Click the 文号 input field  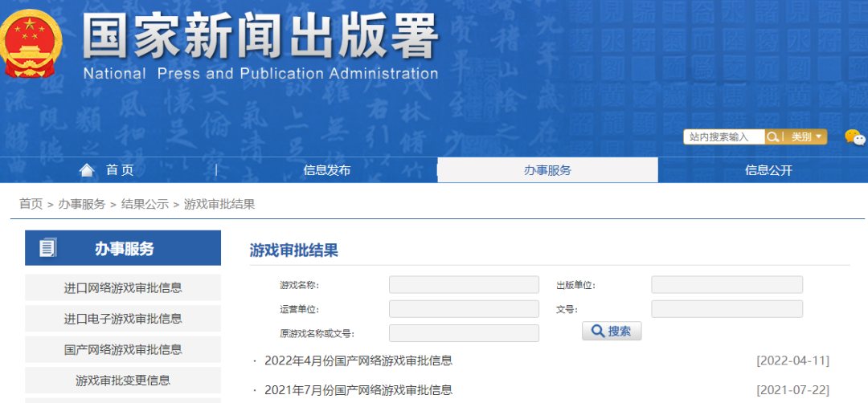pos(727,309)
